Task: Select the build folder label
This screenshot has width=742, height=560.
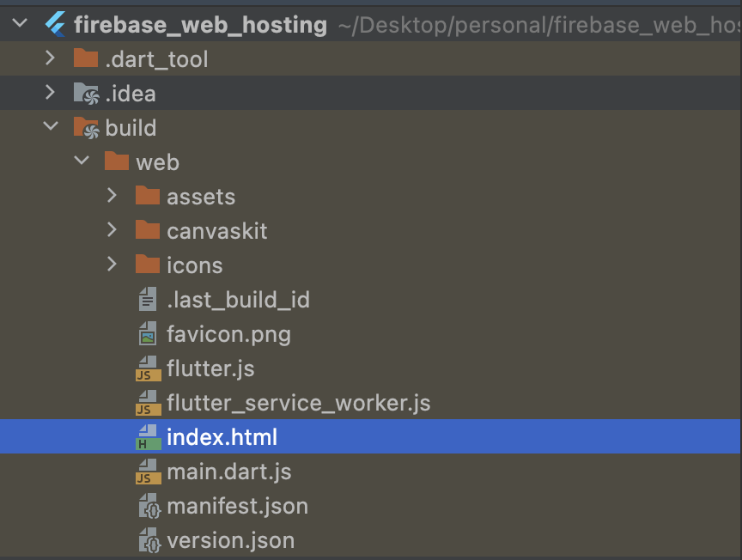Action: click(x=131, y=128)
